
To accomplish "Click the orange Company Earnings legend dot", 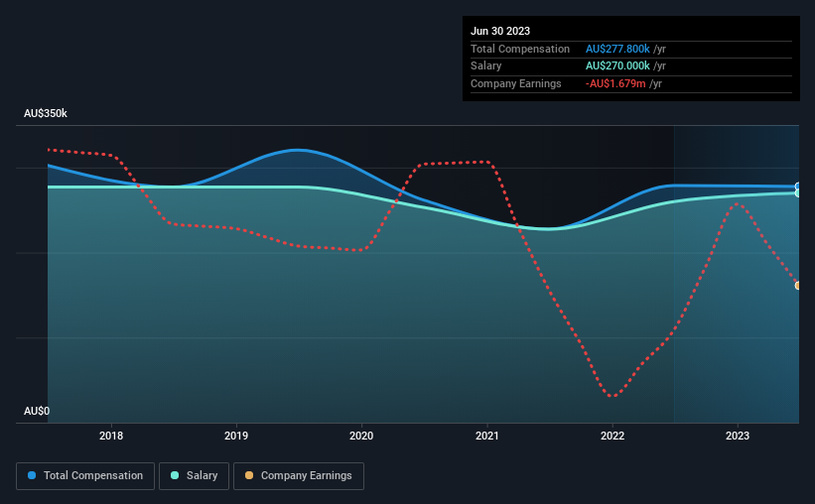I will pyautogui.click(x=249, y=475).
